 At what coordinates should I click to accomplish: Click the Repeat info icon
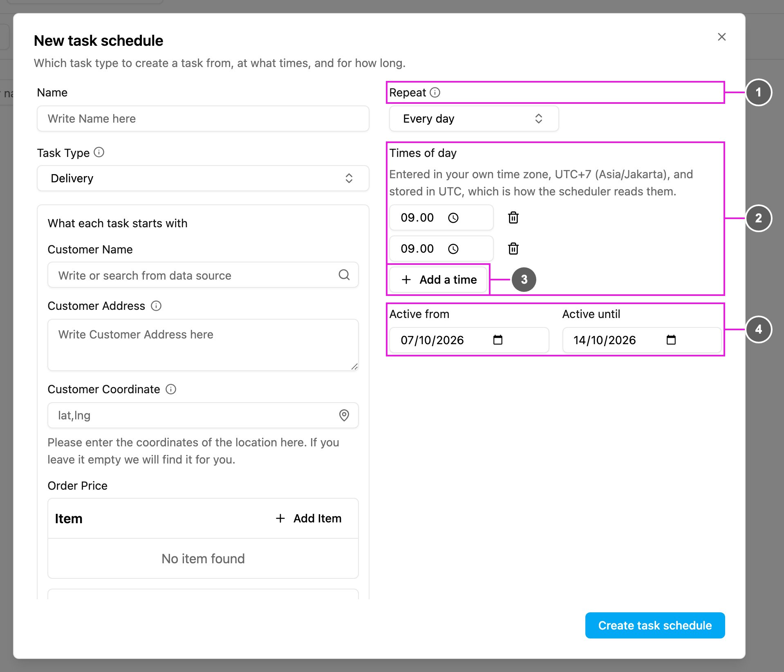(x=435, y=92)
